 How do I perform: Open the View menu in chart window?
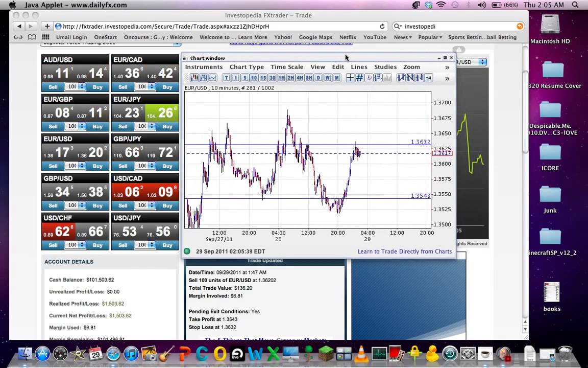[x=317, y=67]
